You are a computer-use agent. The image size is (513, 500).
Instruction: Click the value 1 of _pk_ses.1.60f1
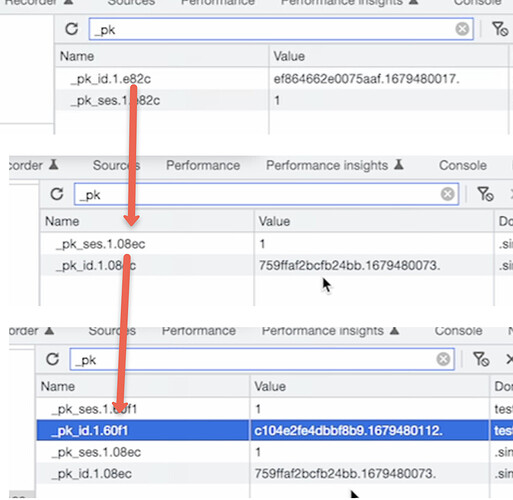(258, 409)
